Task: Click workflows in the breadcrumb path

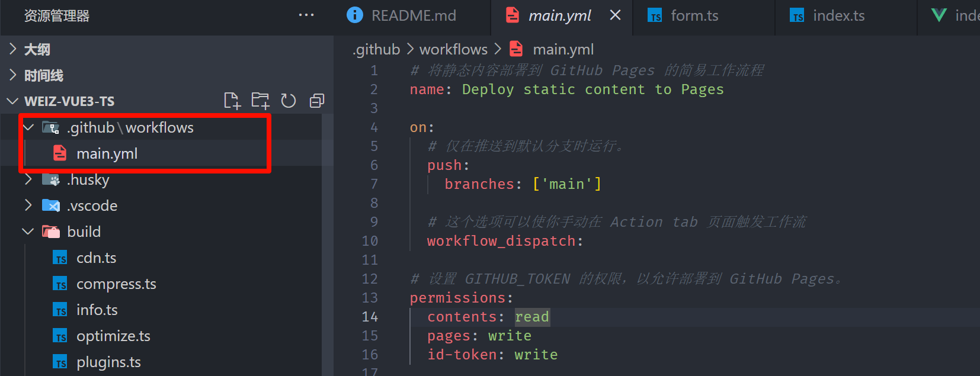Action: point(453,49)
